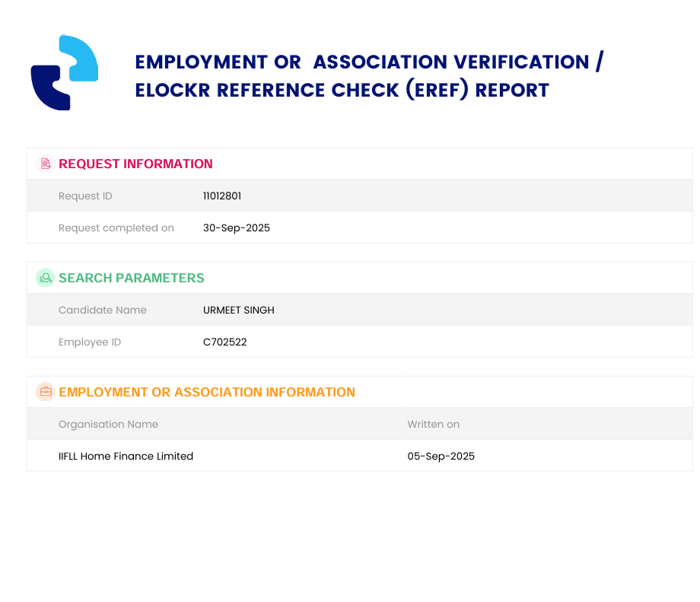Click the Employment Information briefcase icon
This screenshot has width=700, height=602.
tap(46, 392)
